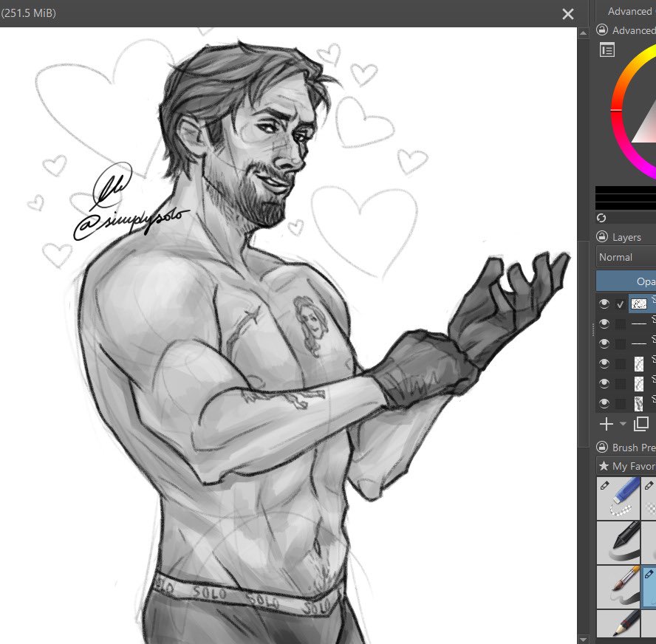Lock the Advanced Color Selector docker
Screen dimensions: 656x644
602,30
